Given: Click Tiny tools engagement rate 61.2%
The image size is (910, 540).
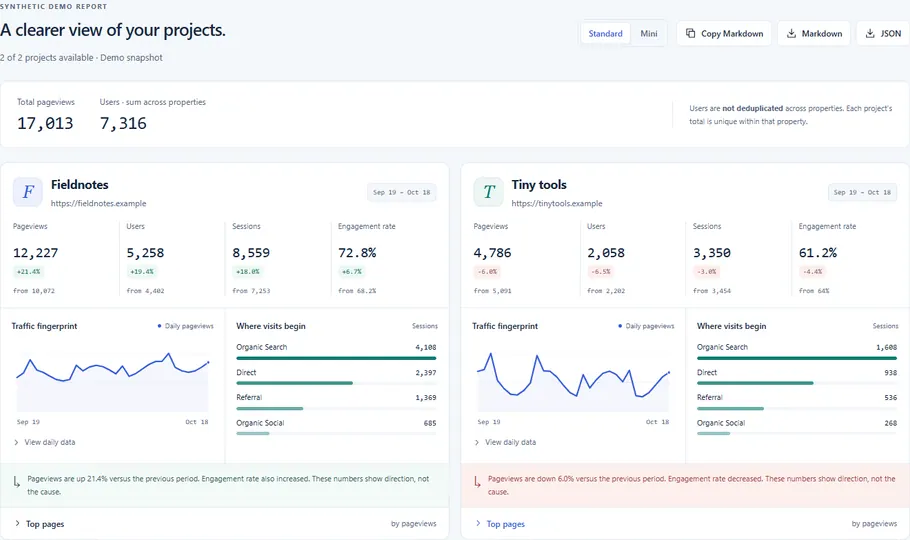Looking at the screenshot, I should (818, 253).
